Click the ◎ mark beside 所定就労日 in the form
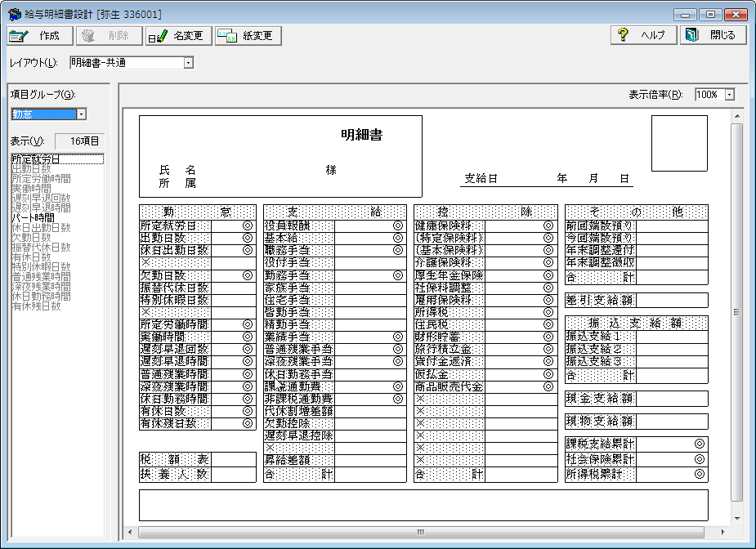 tap(248, 225)
